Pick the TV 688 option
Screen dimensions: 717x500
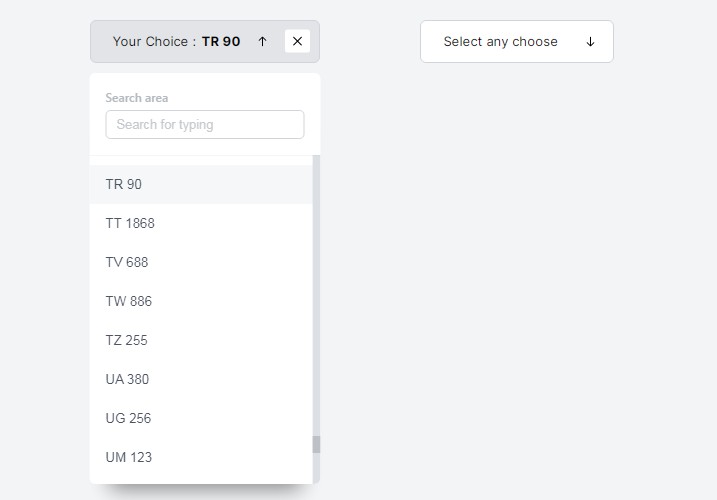(127, 262)
